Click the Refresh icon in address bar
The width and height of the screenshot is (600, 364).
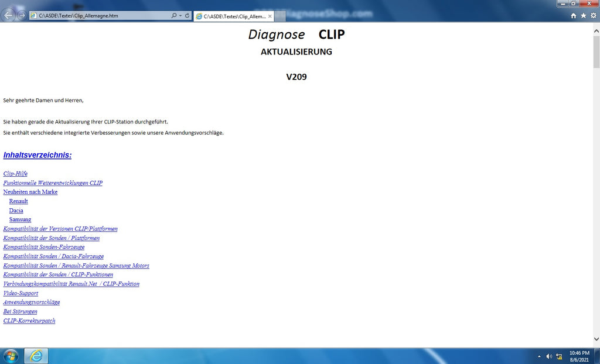click(x=187, y=16)
